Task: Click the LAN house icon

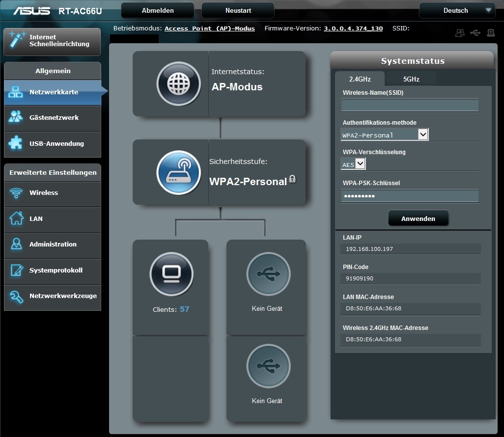Action: 16,218
